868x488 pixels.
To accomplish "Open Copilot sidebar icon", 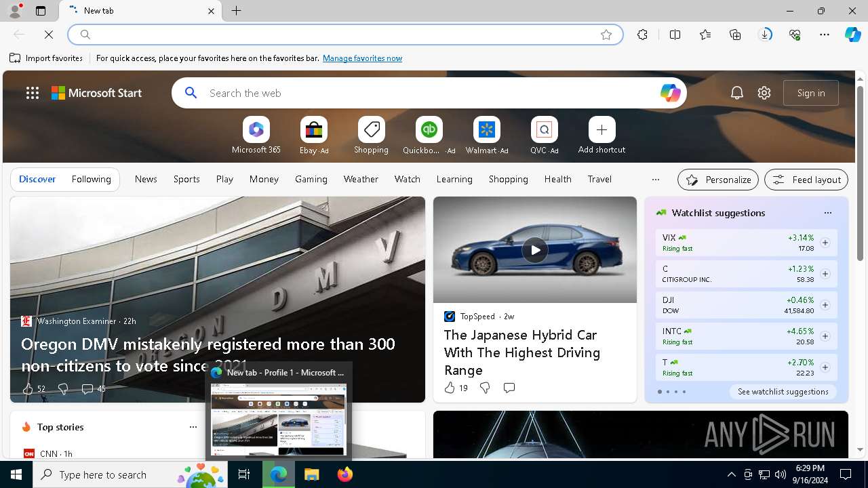I will pos(853,35).
